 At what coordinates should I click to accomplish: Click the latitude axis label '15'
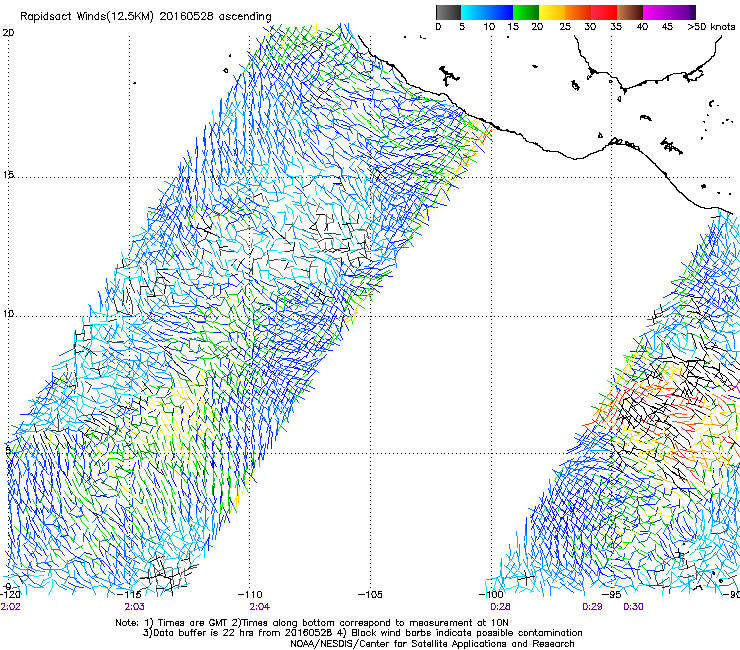[x=8, y=175]
